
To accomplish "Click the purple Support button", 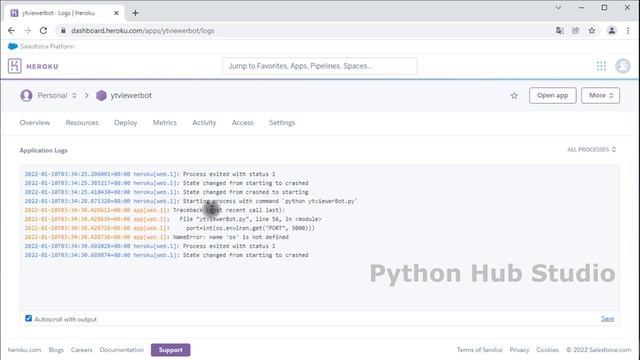I will (x=171, y=350).
